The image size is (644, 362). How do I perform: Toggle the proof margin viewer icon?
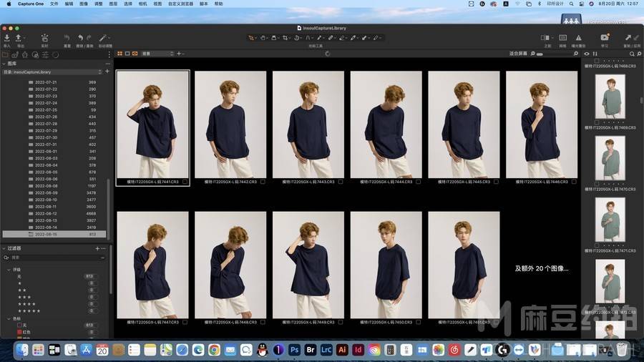coord(135,54)
